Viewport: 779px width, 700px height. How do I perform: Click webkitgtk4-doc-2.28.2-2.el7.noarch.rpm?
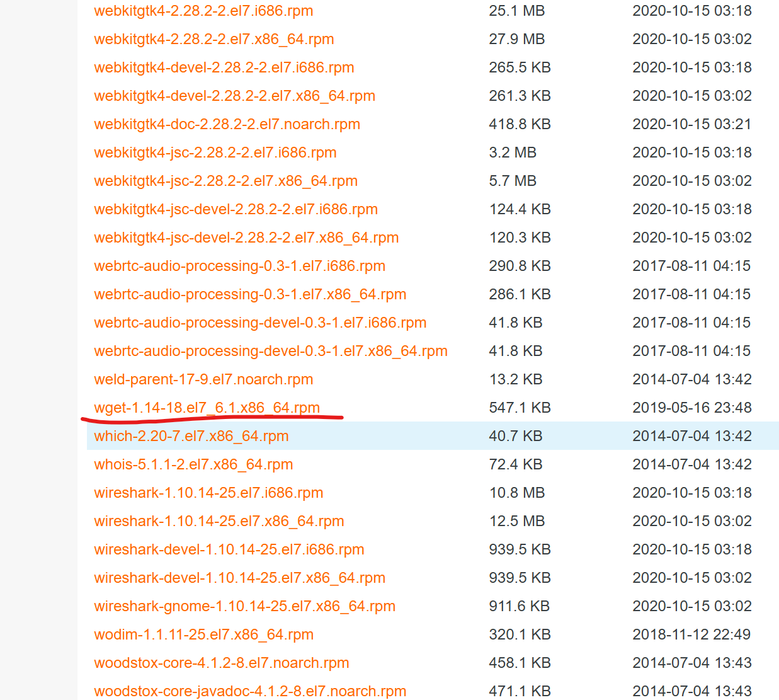tap(227, 124)
